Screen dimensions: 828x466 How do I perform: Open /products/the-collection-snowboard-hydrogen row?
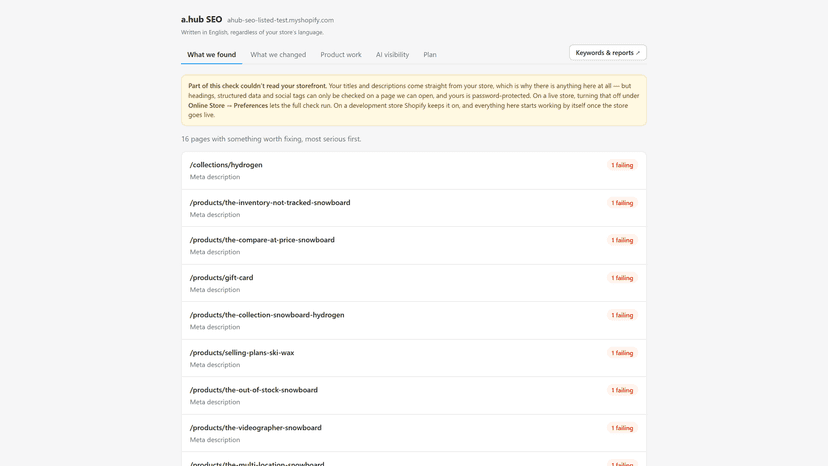(x=413, y=321)
